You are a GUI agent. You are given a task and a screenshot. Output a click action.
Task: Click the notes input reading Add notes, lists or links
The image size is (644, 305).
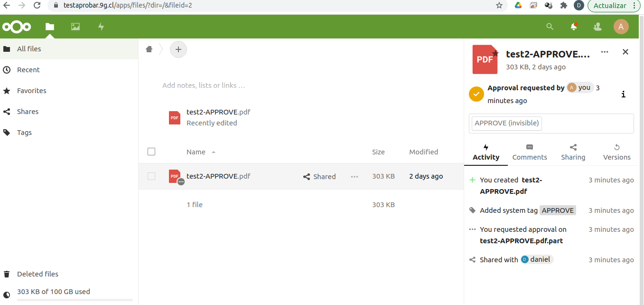(204, 85)
